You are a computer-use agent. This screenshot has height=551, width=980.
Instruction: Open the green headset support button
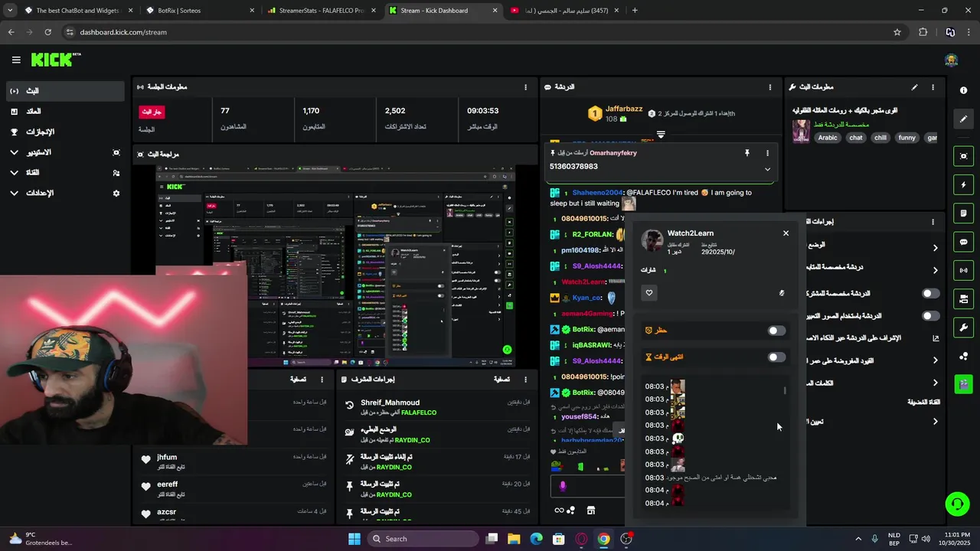pos(957,504)
